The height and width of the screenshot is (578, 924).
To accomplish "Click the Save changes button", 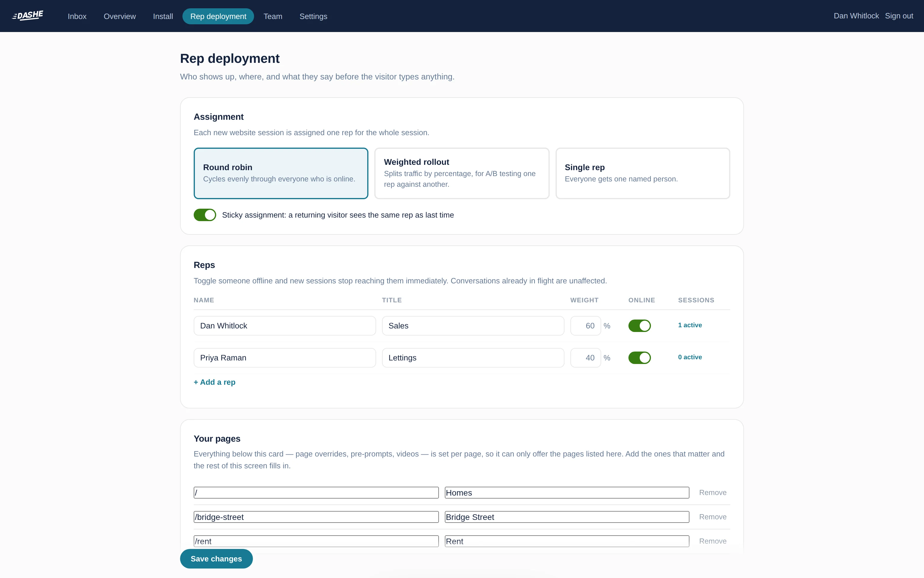I will [x=216, y=559].
